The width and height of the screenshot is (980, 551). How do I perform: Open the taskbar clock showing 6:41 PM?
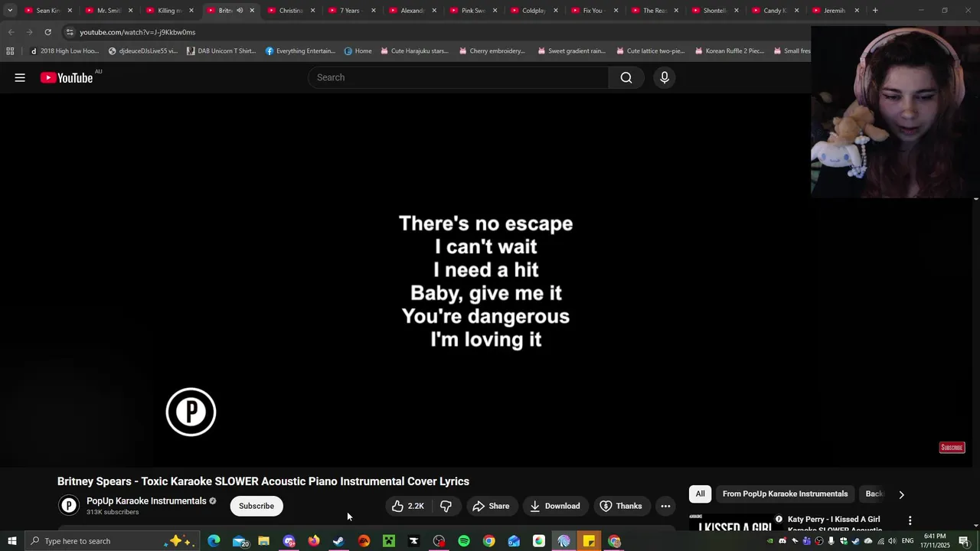pyautogui.click(x=936, y=541)
